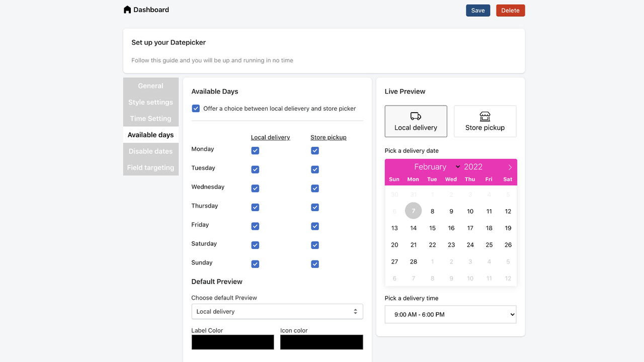Open the default Preview dropdown
The image size is (644, 362).
tap(277, 311)
